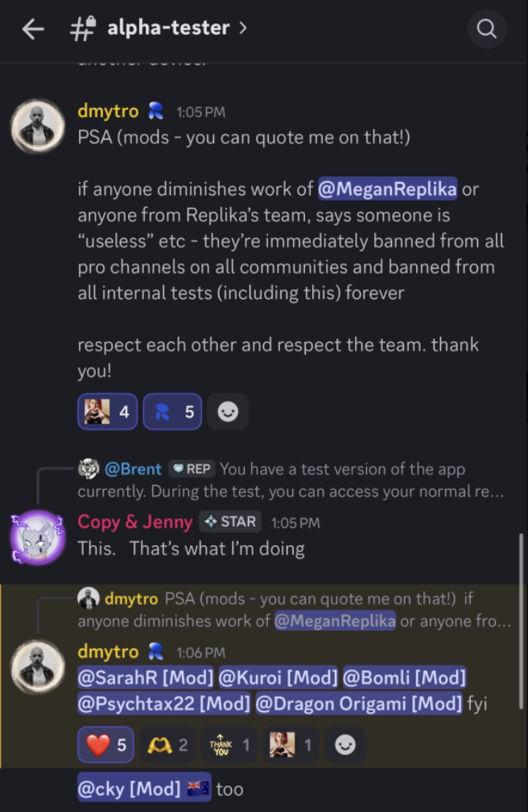Tap the Copy & Jenny username
Image resolution: width=528 pixels, height=812 pixels.
[x=134, y=522]
